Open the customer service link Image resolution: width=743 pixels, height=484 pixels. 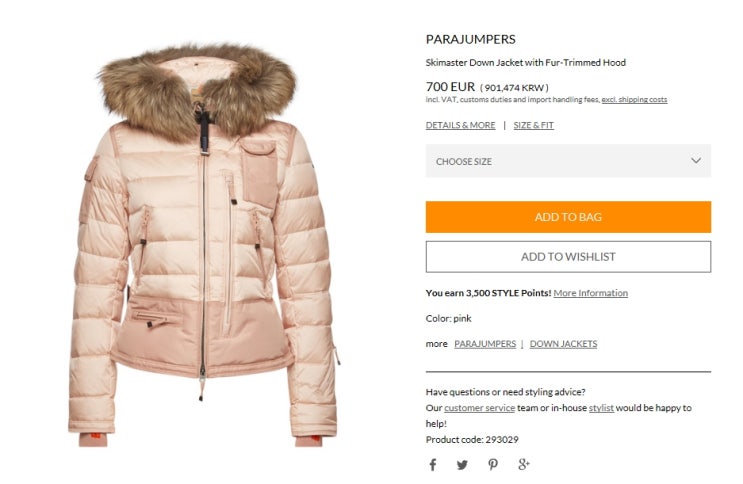(479, 408)
